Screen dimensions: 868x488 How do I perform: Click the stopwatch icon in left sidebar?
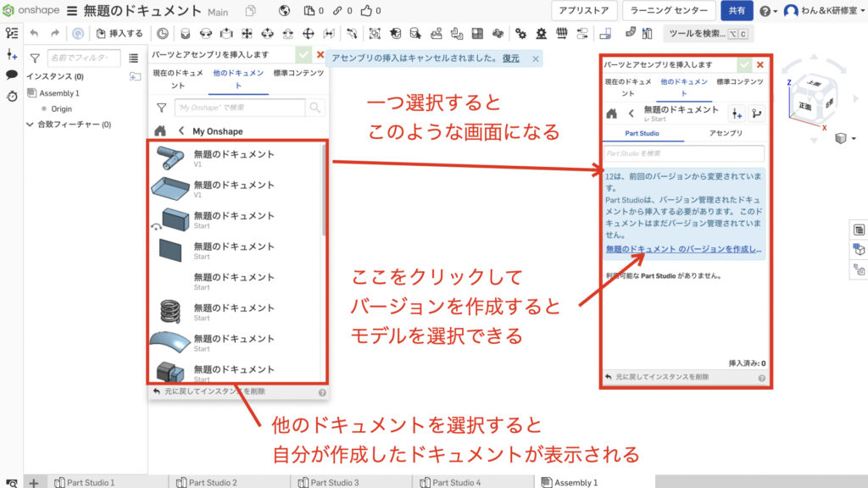(x=12, y=97)
